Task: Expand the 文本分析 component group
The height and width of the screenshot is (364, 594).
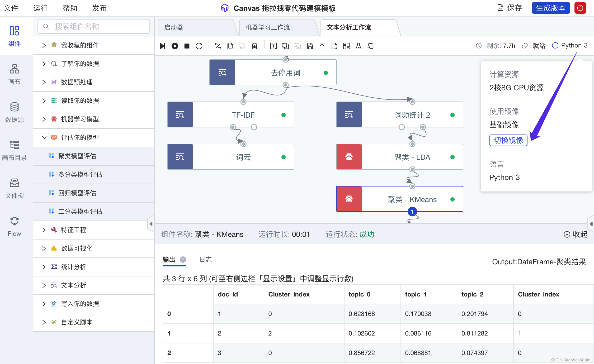Action: point(73,285)
